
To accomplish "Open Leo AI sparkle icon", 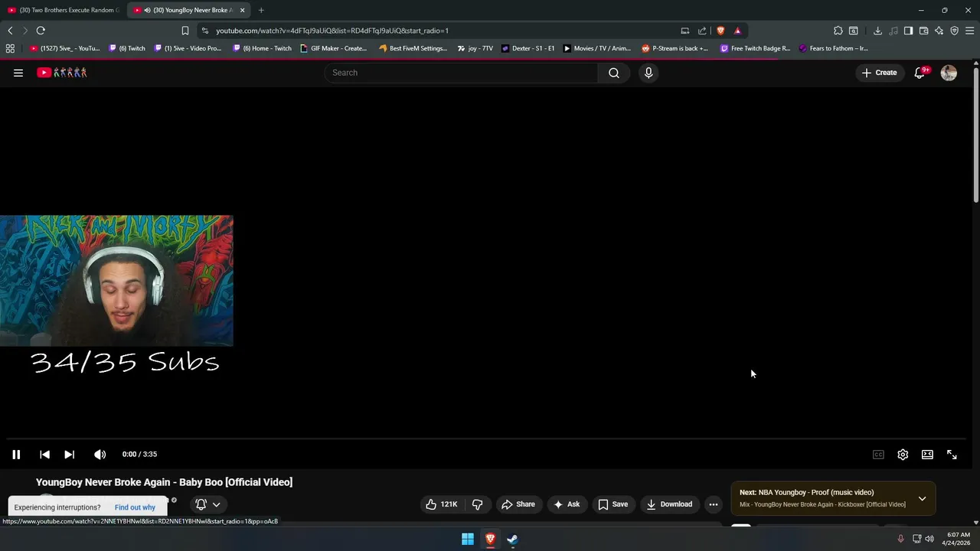I will (x=939, y=31).
